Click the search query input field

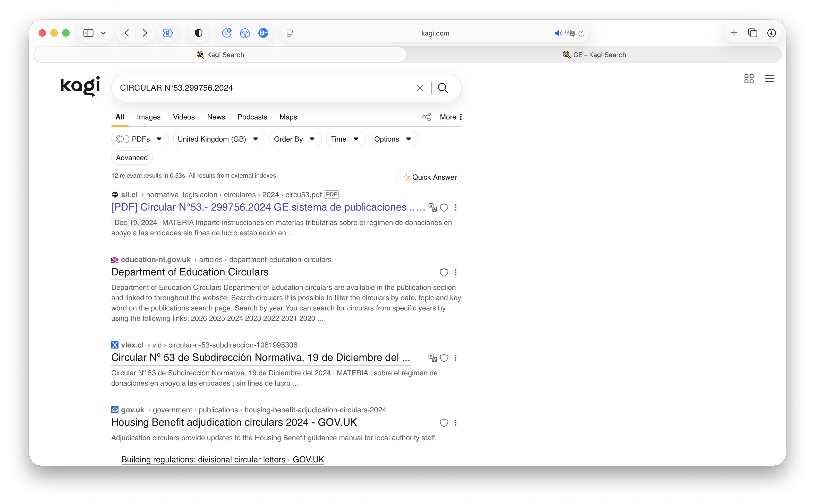click(x=264, y=88)
